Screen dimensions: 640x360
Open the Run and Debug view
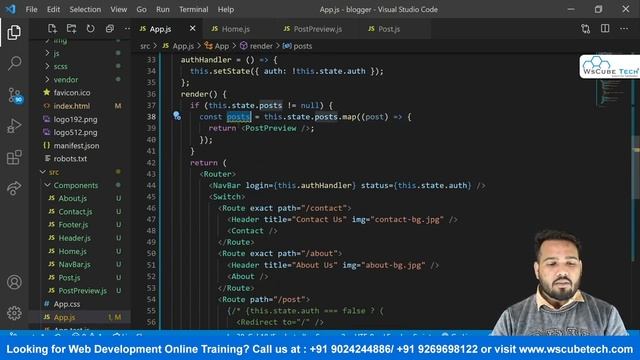coord(14,126)
